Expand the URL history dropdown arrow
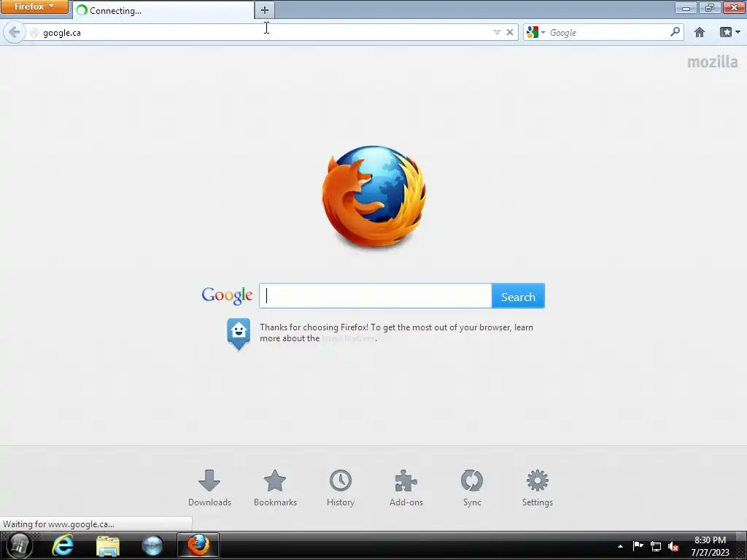This screenshot has width=747, height=560. coord(497,32)
